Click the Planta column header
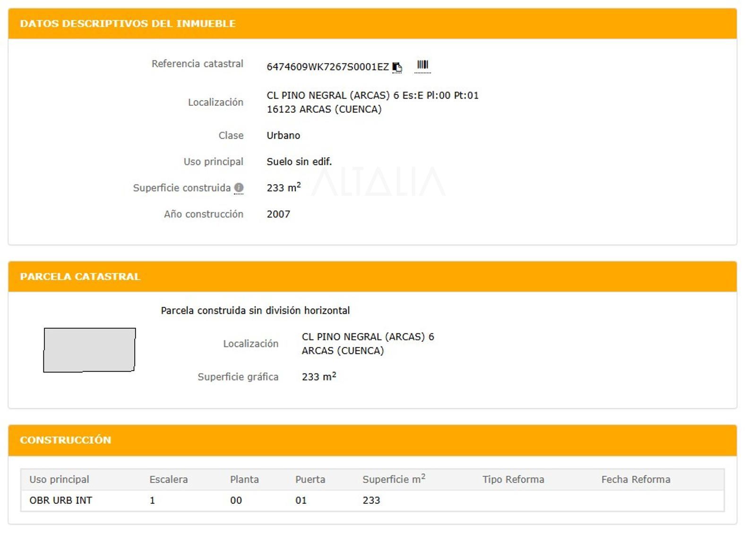 click(244, 480)
